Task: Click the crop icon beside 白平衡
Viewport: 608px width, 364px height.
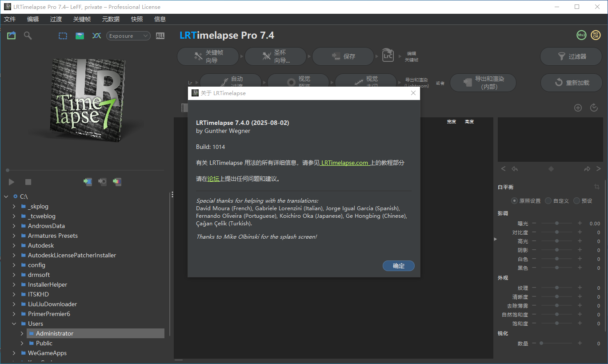Action: [597, 187]
